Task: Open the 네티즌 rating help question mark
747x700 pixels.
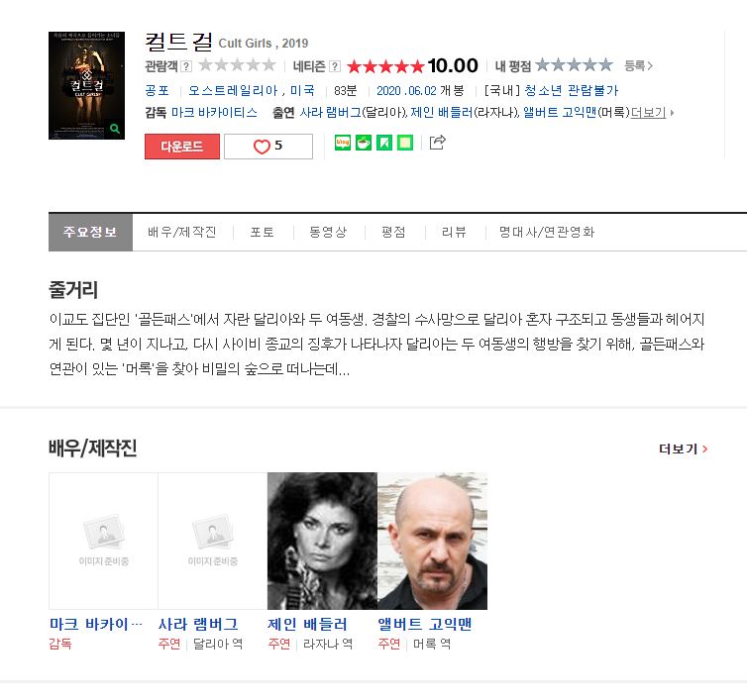Action: [336, 66]
